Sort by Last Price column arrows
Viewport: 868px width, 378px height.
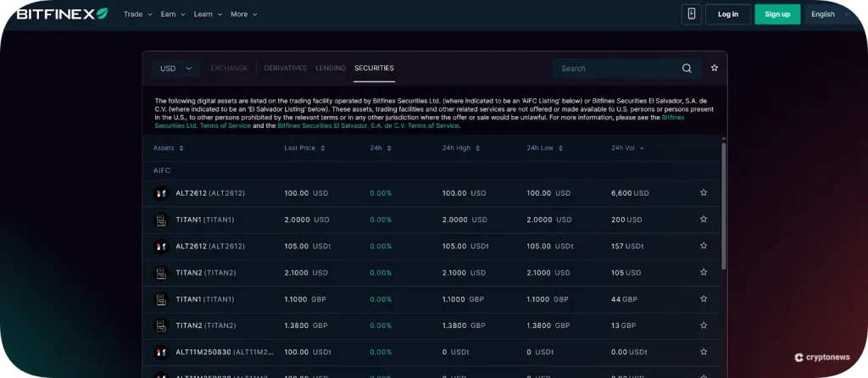pos(323,148)
